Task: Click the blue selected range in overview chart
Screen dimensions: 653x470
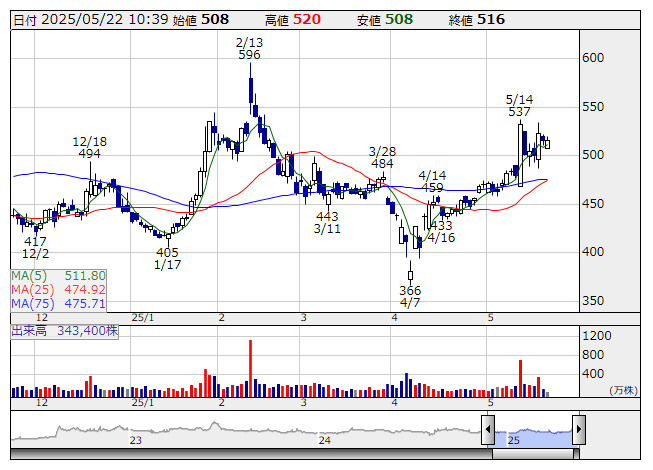Action: (x=533, y=431)
